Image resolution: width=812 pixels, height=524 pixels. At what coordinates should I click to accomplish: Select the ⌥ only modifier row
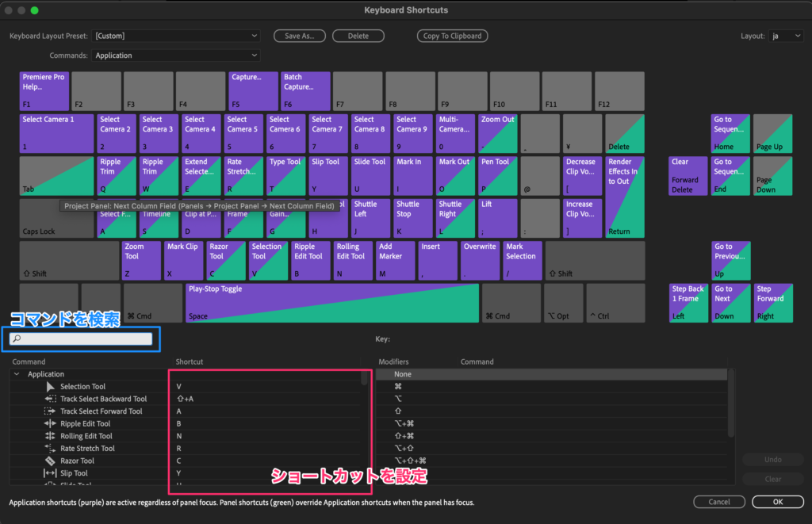pyautogui.click(x=551, y=399)
